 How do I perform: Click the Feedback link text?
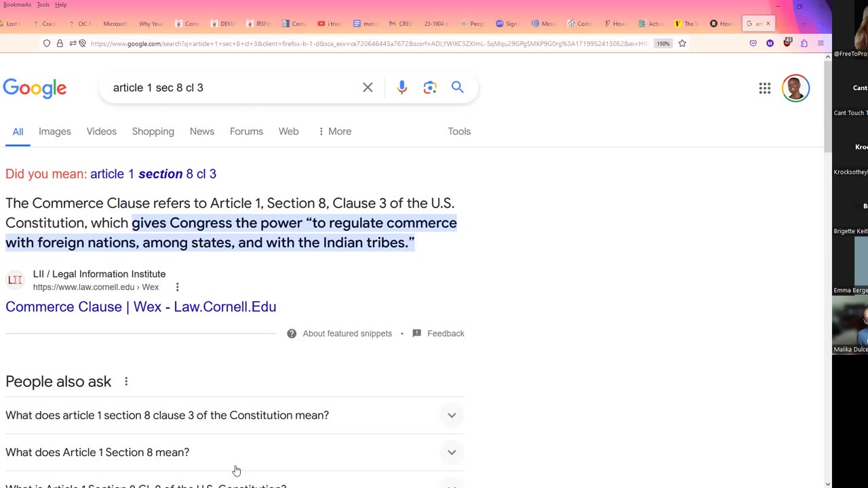446,333
